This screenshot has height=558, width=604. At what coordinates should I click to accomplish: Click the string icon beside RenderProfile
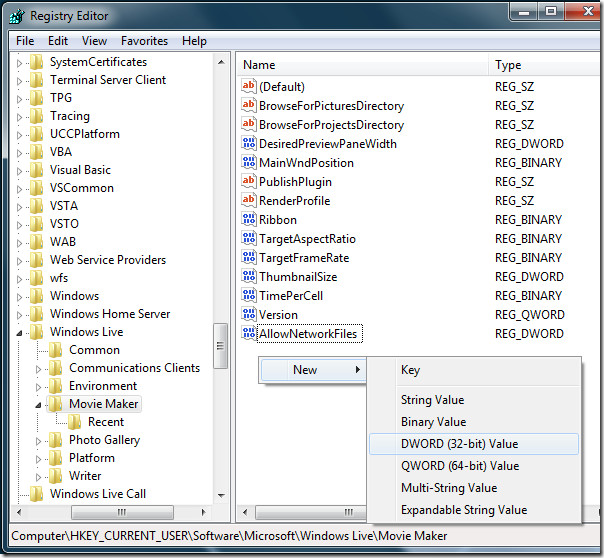click(x=249, y=200)
